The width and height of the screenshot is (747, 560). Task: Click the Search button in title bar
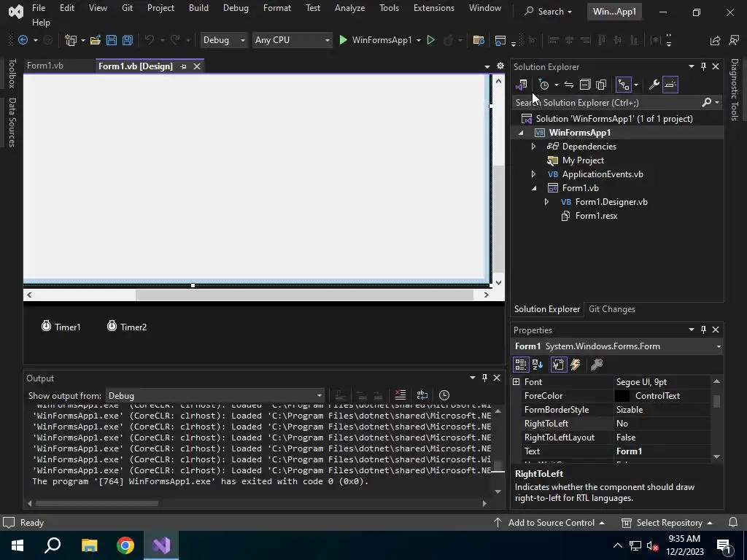[x=548, y=12]
